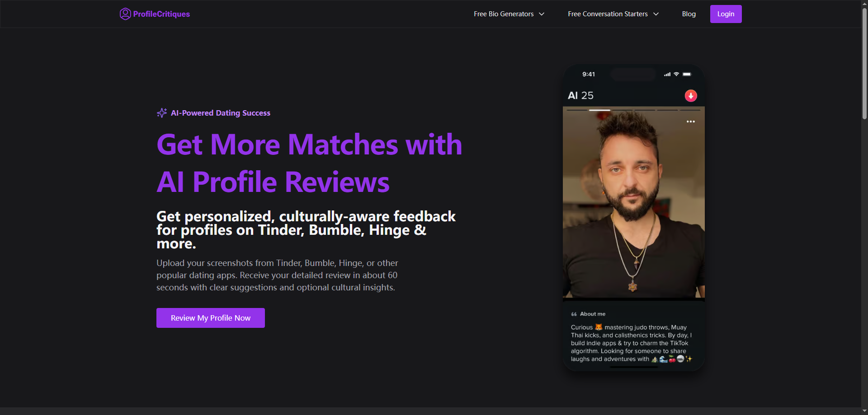Click the scroll down arrow at scrollbar bottom
The width and height of the screenshot is (868, 415).
click(x=864, y=411)
